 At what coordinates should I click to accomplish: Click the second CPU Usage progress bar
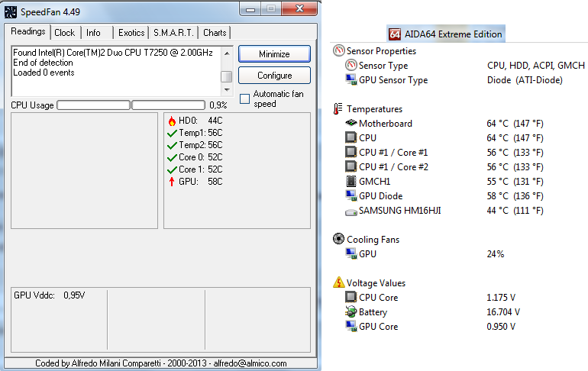tap(168, 105)
